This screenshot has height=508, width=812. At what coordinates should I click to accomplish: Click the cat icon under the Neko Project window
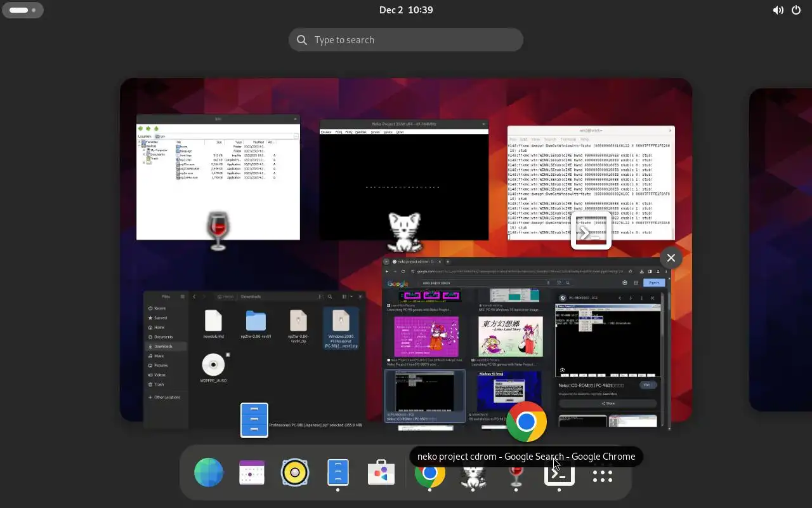tap(404, 232)
